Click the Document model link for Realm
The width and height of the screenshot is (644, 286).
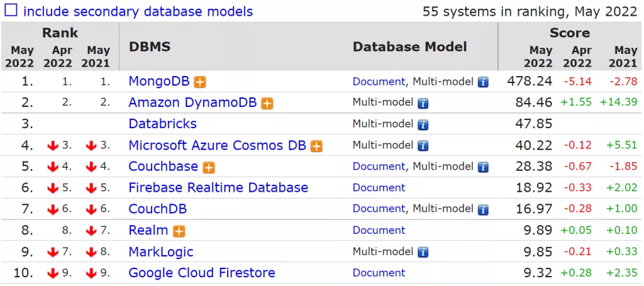pos(379,231)
